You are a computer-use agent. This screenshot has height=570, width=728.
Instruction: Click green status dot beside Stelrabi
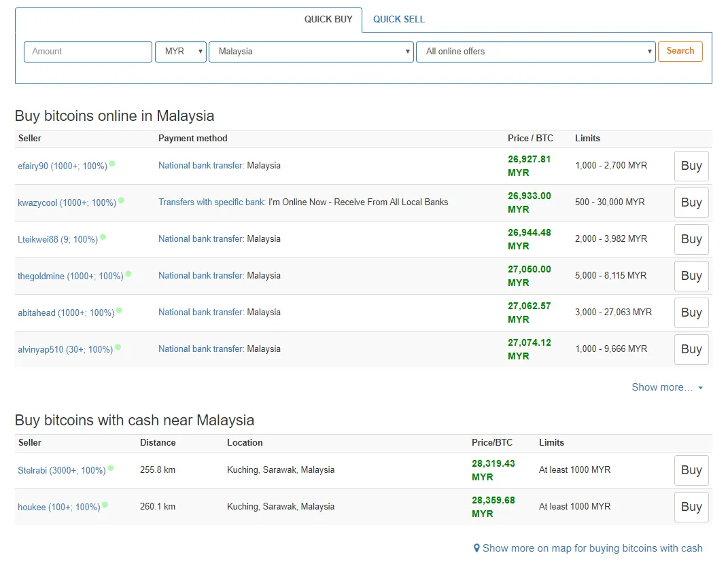(111, 468)
